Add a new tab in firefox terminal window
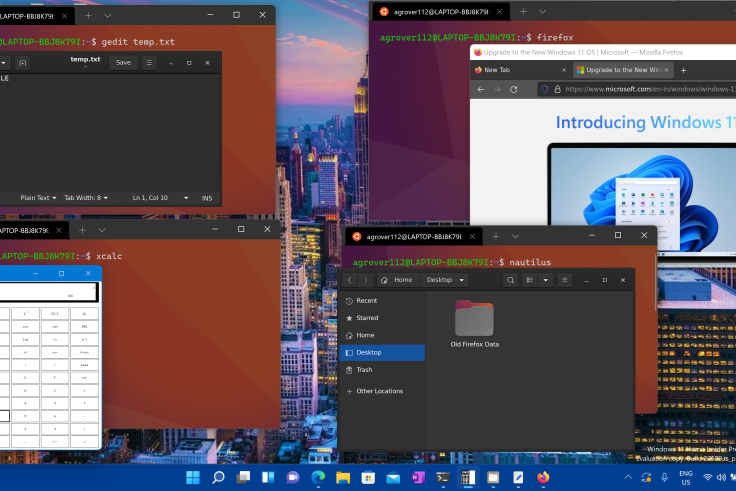This screenshot has width=736, height=491. click(523, 12)
